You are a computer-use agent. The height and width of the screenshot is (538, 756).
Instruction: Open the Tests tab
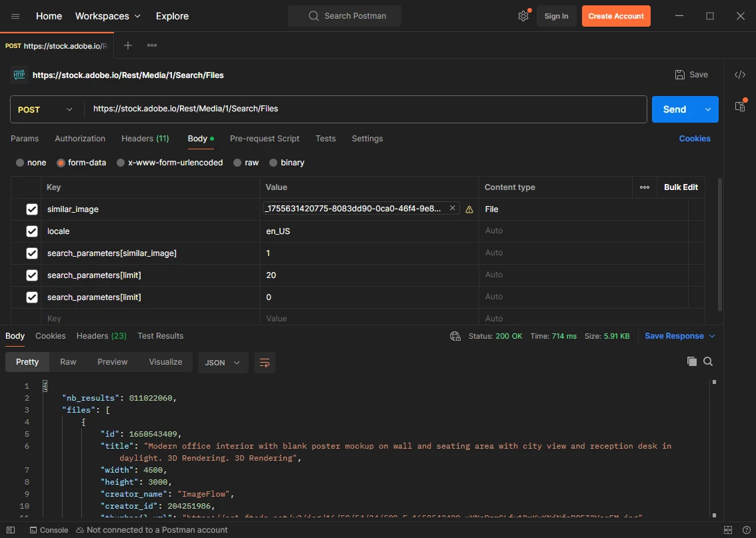pos(325,139)
